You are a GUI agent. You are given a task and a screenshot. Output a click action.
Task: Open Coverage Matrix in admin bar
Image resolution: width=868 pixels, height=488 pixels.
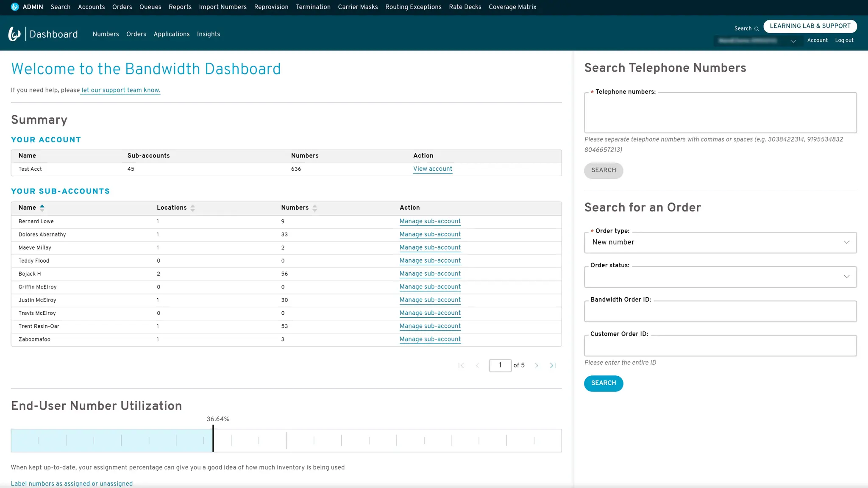click(512, 7)
